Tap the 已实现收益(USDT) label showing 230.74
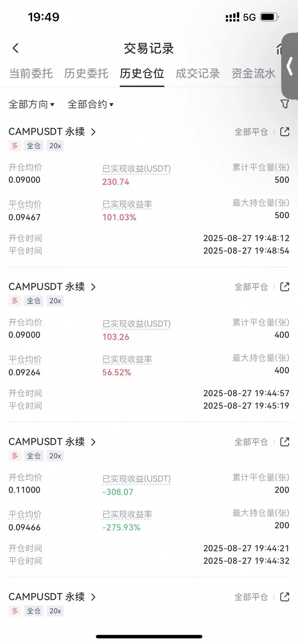Image resolution: width=298 pixels, height=644 pixels. pyautogui.click(x=136, y=169)
